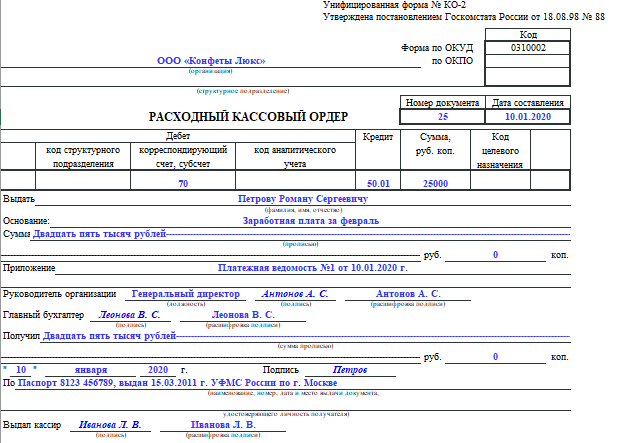
Task: Select OKUD code cell 0310002
Action: click(x=527, y=48)
